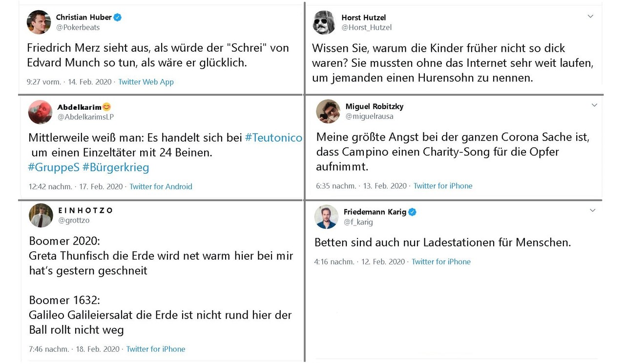This screenshot has height=364, width=625.
Task: Click Horst Hutzel's profile picture
Action: [x=324, y=22]
